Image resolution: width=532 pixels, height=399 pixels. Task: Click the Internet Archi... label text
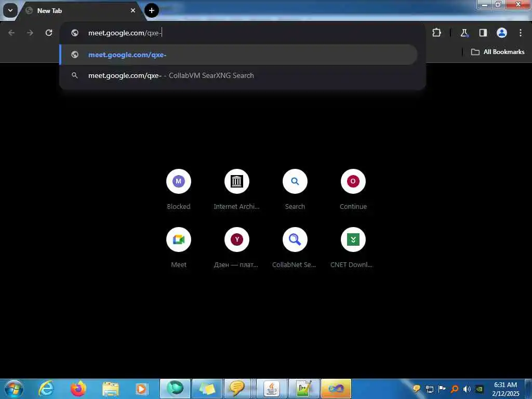[x=236, y=206]
